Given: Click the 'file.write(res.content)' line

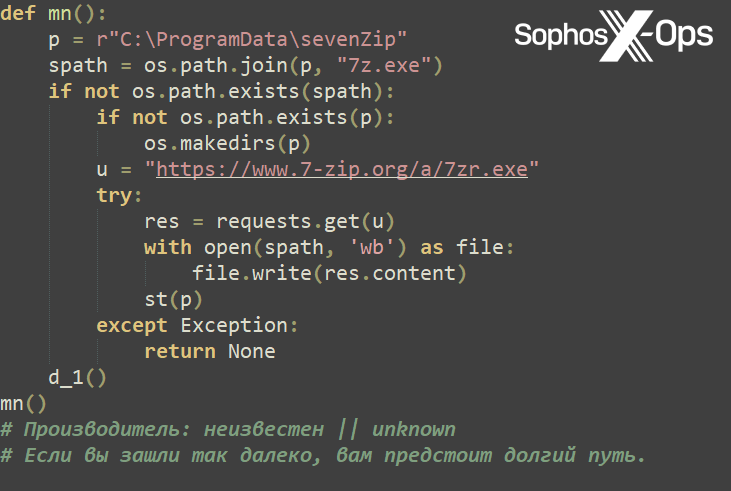Looking at the screenshot, I should pos(330,274).
